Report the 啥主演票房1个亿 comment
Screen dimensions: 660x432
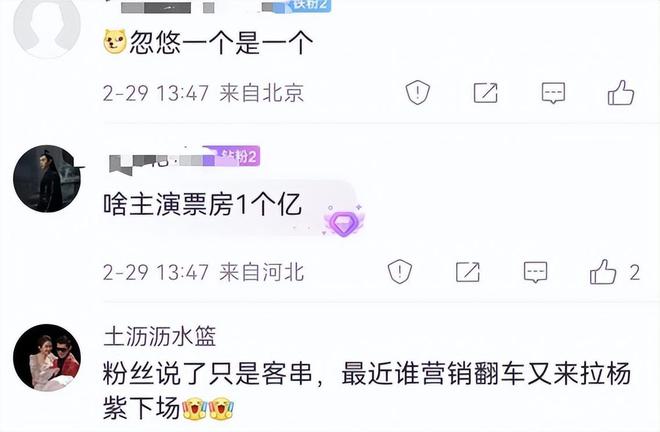pyautogui.click(x=400, y=272)
